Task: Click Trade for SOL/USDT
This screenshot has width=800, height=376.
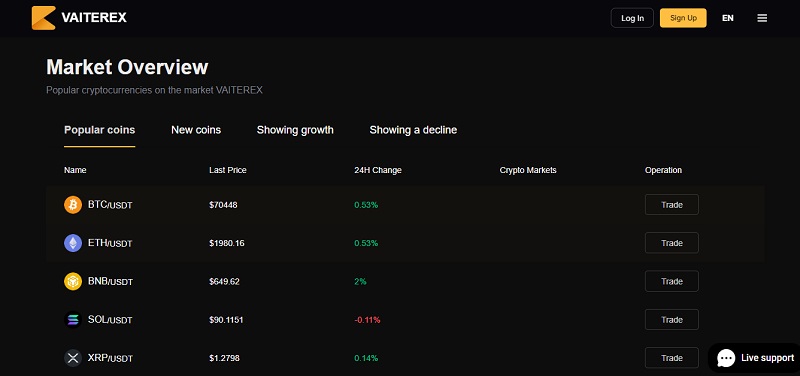Action: click(x=671, y=320)
